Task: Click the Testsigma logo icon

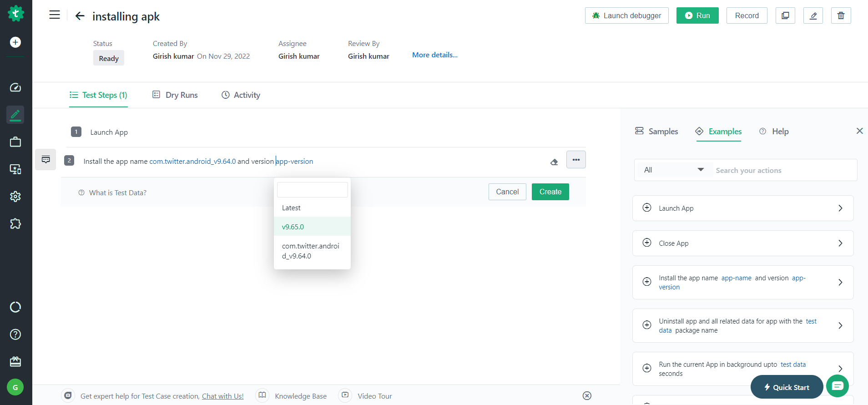Action: [15, 14]
